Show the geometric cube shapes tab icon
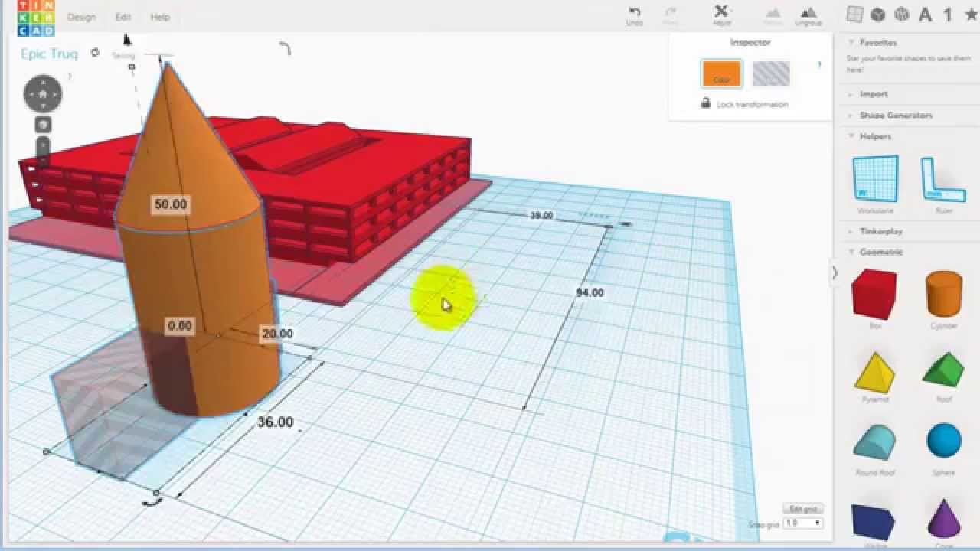This screenshot has height=551, width=980. pos(878,15)
